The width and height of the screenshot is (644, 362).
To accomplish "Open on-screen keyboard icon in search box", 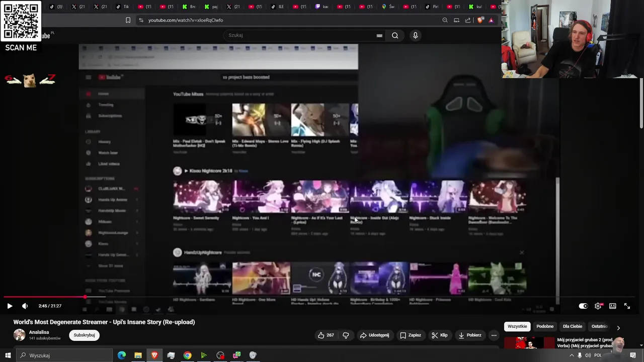I will tap(379, 35).
